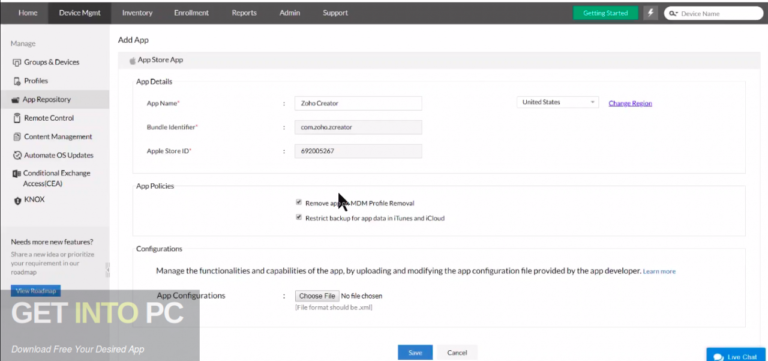Toggle Restrict backup in iTunes and iCloud
The width and height of the screenshot is (768, 361).
tap(298, 217)
